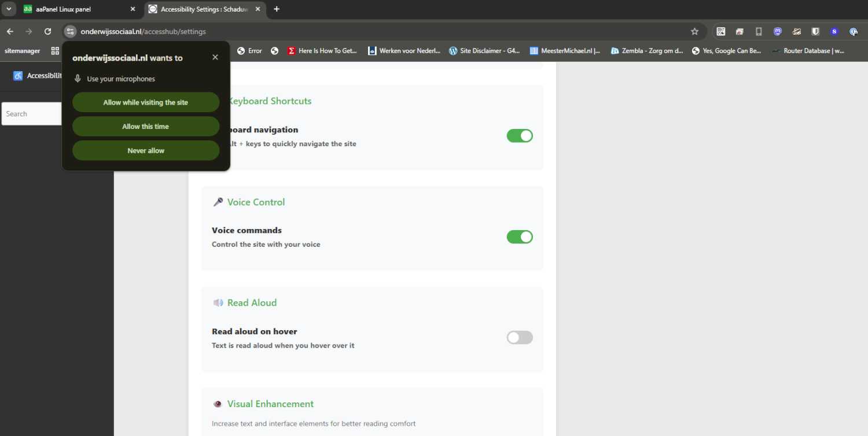
Task: Click the Mastodon extension icon
Action: (778, 32)
